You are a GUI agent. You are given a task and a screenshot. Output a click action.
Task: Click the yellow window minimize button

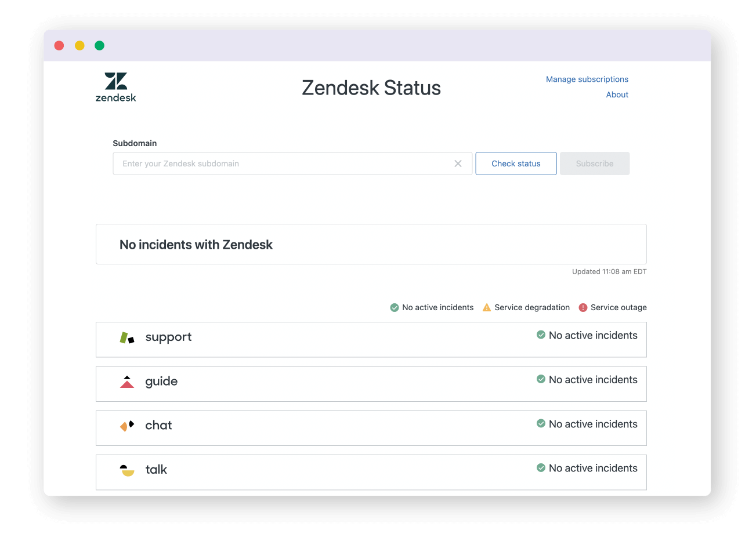pyautogui.click(x=79, y=46)
